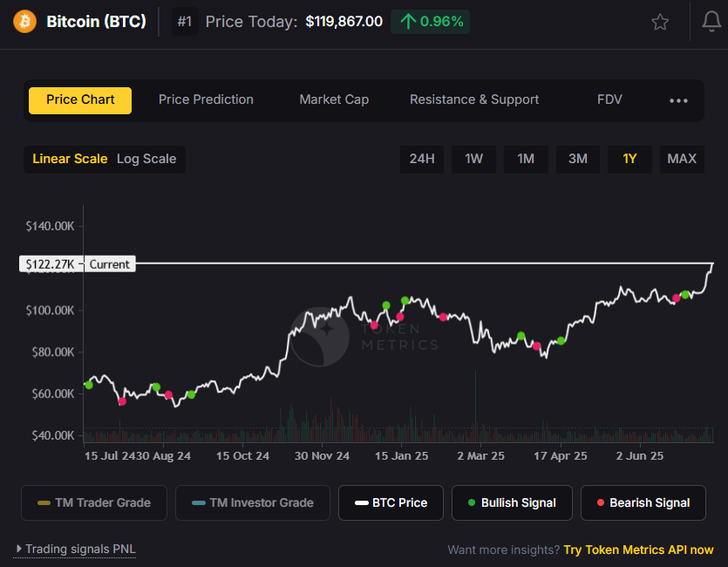
Task: Open price alerts via the bell icon
Action: pyautogui.click(x=711, y=21)
